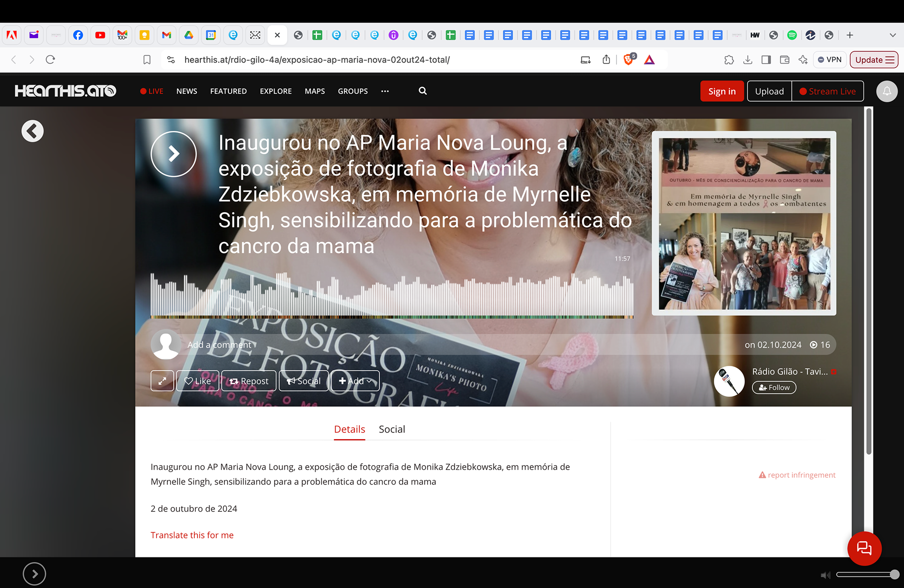Go forward with the browser forward arrow
This screenshot has height=588, width=904.
point(32,60)
